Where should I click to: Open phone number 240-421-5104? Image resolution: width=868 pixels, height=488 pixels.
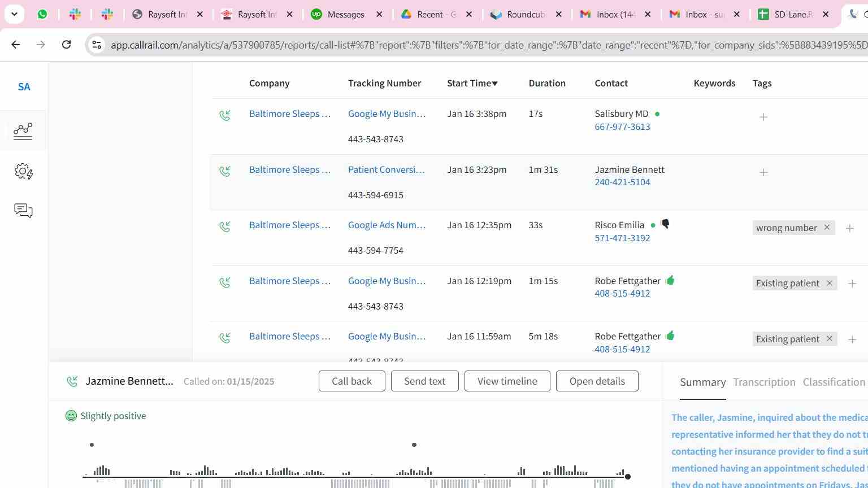tap(622, 182)
